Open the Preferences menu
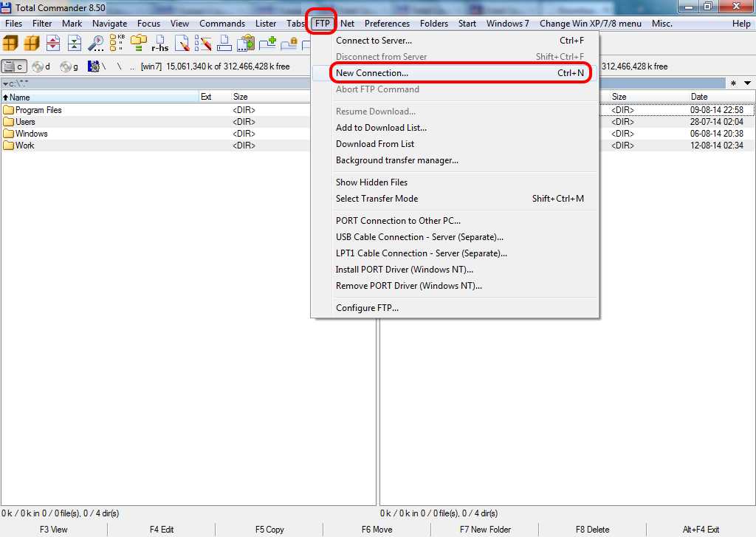The image size is (756, 537). click(x=387, y=24)
